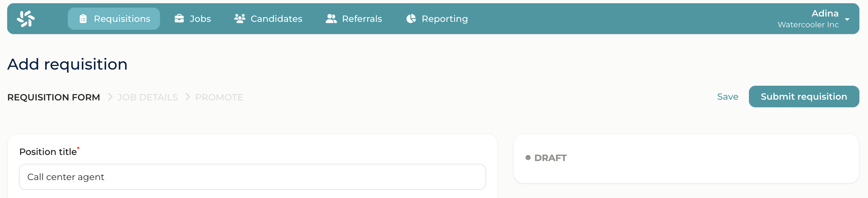Image resolution: width=868 pixels, height=198 pixels.
Task: Click the Candidates group icon
Action: click(240, 19)
